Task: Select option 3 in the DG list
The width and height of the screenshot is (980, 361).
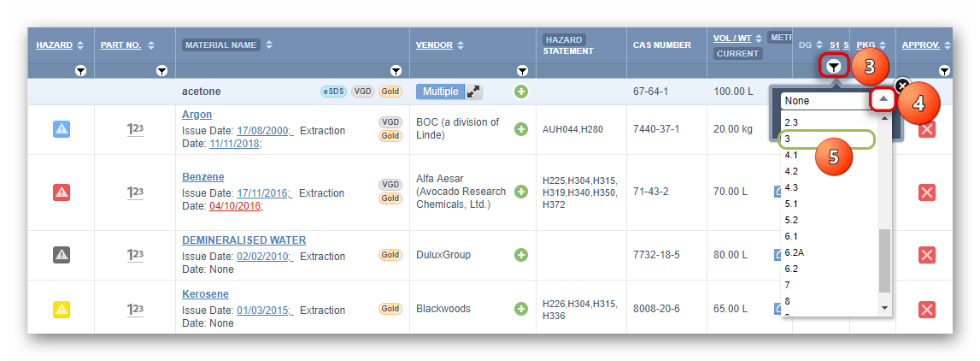Action: (828, 139)
